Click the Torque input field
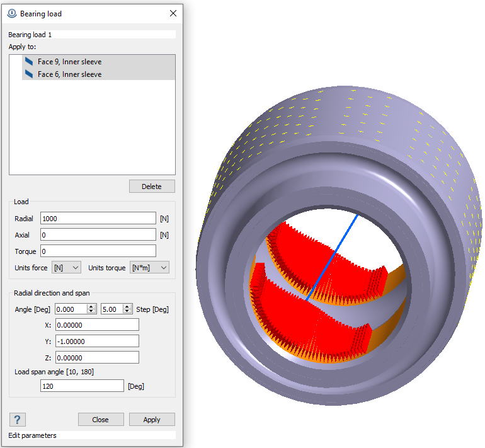Viewport: 485px width, 448px height. tap(98, 251)
